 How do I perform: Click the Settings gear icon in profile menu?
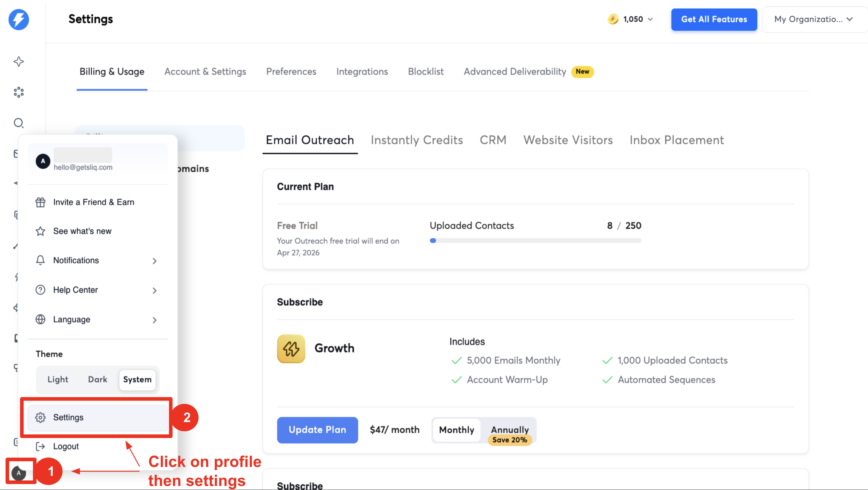[x=41, y=417]
